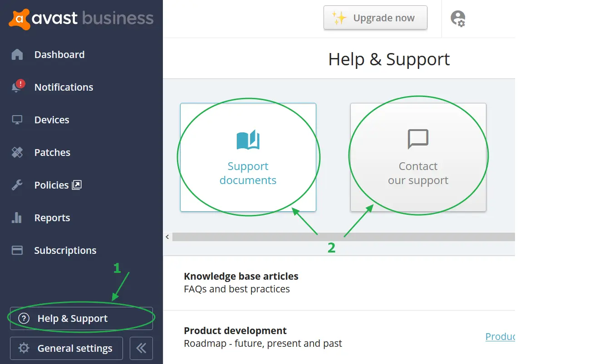Open General settings
This screenshot has width=608, height=364.
pyautogui.click(x=66, y=348)
